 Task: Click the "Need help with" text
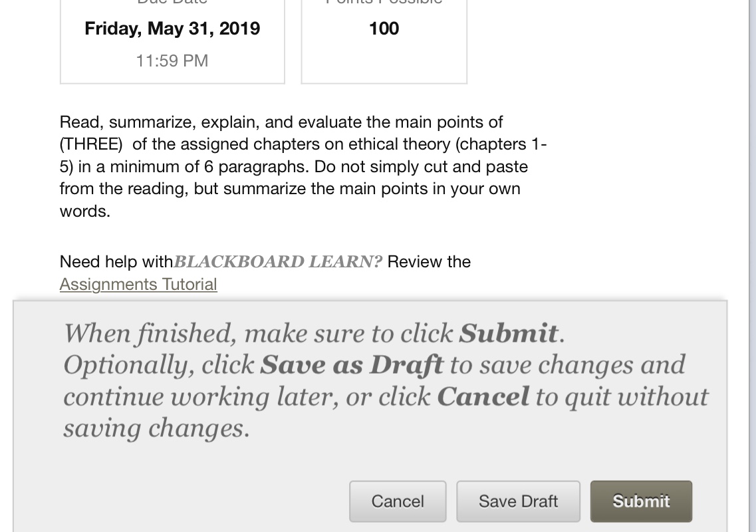click(116, 262)
